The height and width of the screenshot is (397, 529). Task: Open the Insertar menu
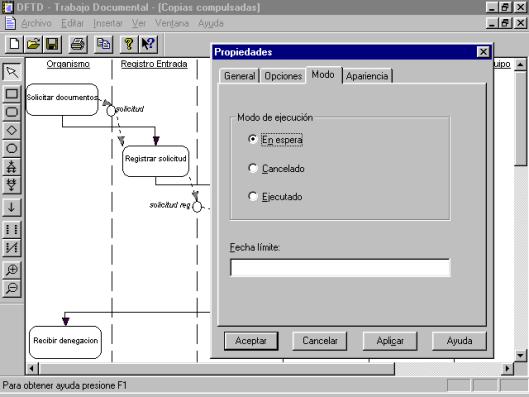108,23
